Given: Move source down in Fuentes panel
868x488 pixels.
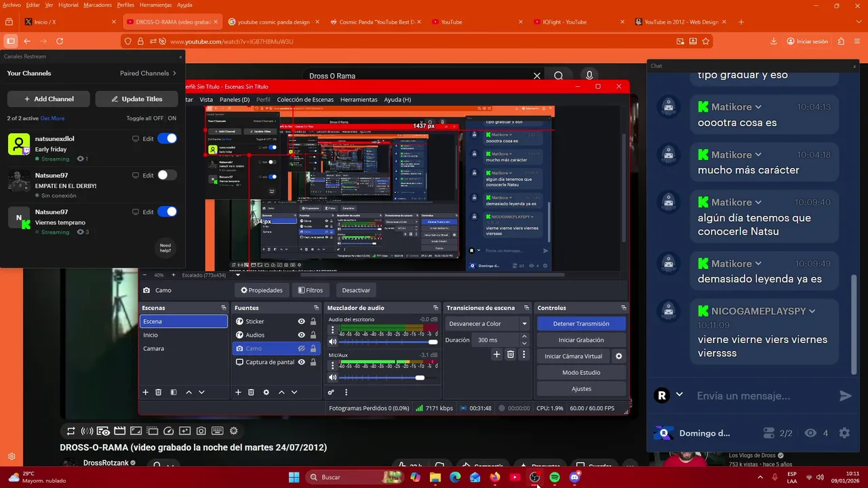Looking at the screenshot, I should (x=294, y=392).
